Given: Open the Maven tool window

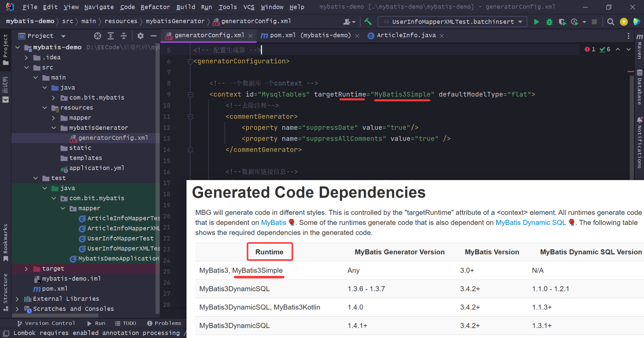Looking at the screenshot, I should (x=640, y=46).
